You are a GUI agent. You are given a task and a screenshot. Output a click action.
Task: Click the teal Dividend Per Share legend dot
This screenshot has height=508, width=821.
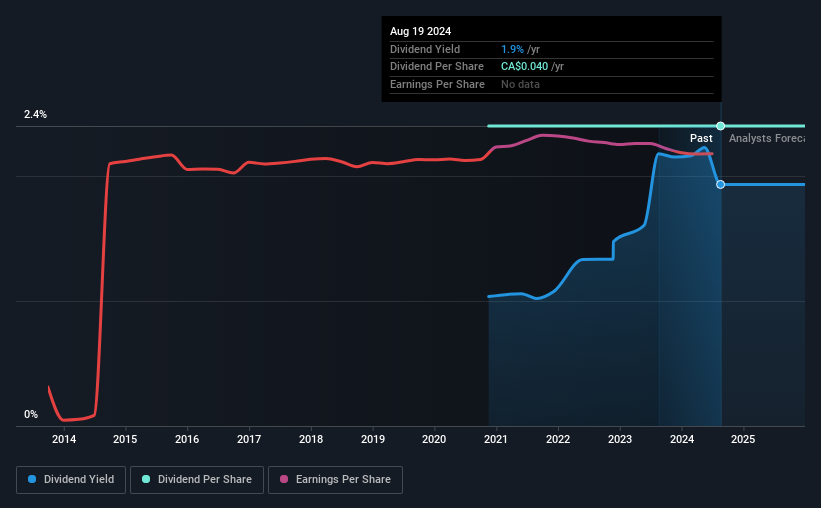pyautogui.click(x=146, y=479)
